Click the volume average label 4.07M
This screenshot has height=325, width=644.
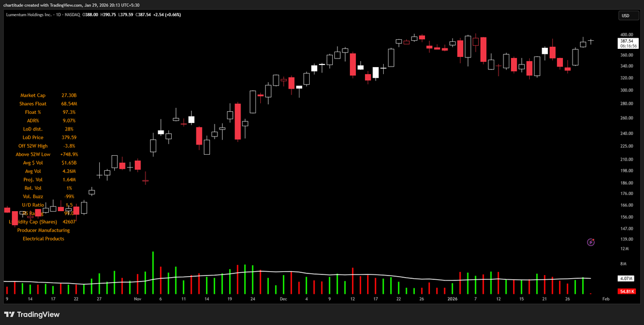click(627, 278)
